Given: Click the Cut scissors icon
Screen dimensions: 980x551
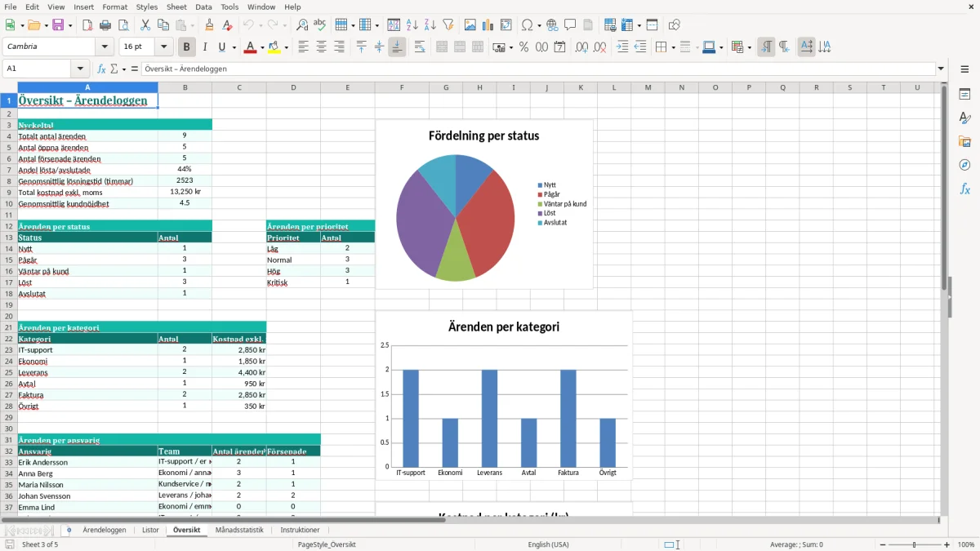Looking at the screenshot, I should [145, 25].
